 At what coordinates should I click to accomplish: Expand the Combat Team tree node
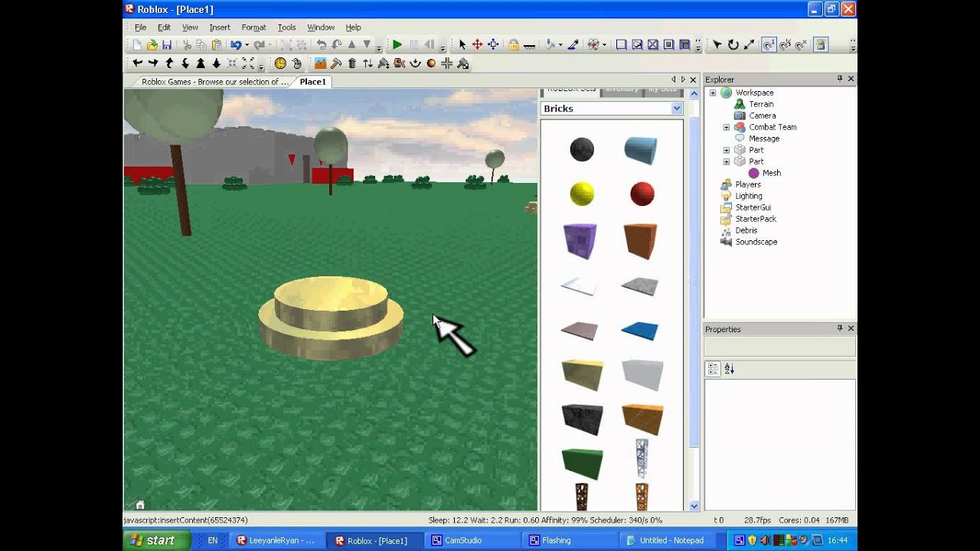(x=727, y=127)
